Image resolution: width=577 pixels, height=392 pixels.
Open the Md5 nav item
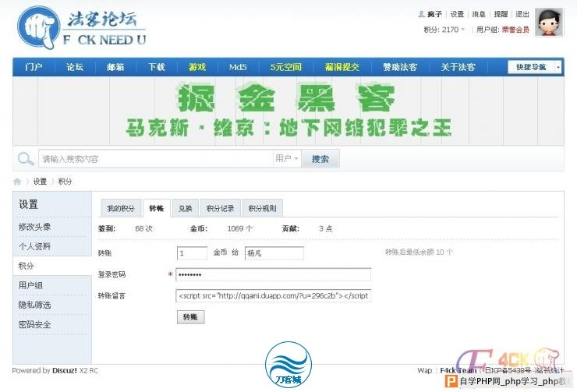pyautogui.click(x=238, y=67)
